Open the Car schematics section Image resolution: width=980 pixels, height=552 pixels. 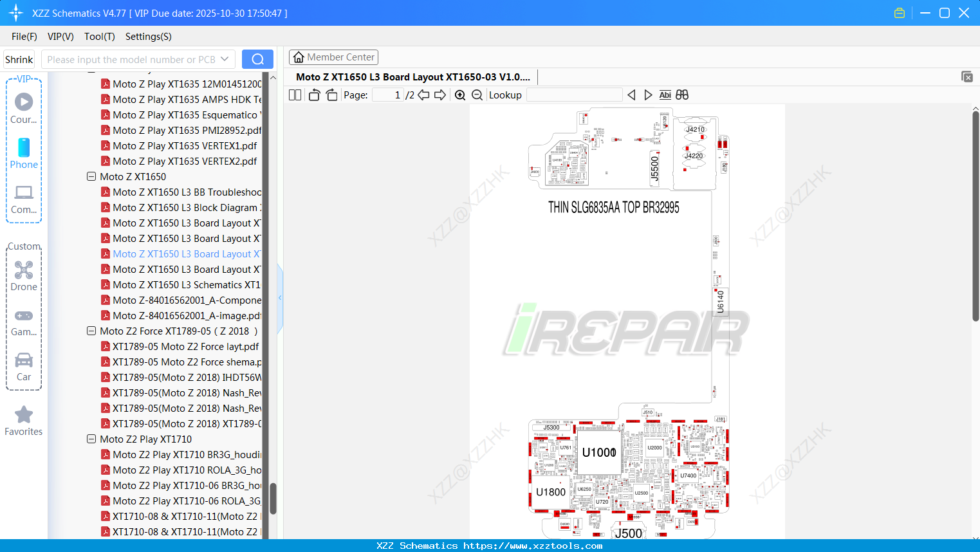tap(24, 360)
